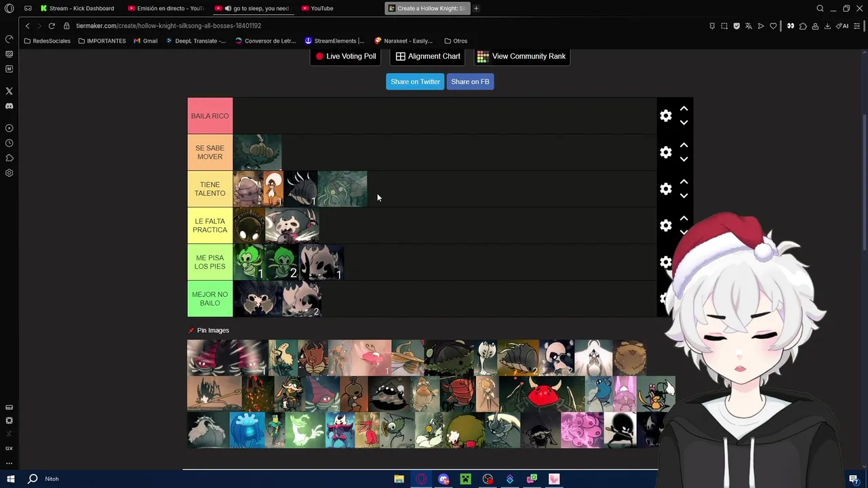The width and height of the screenshot is (868, 488).
Task: Open extensions cube icon in sidebar
Action: (x=9, y=158)
